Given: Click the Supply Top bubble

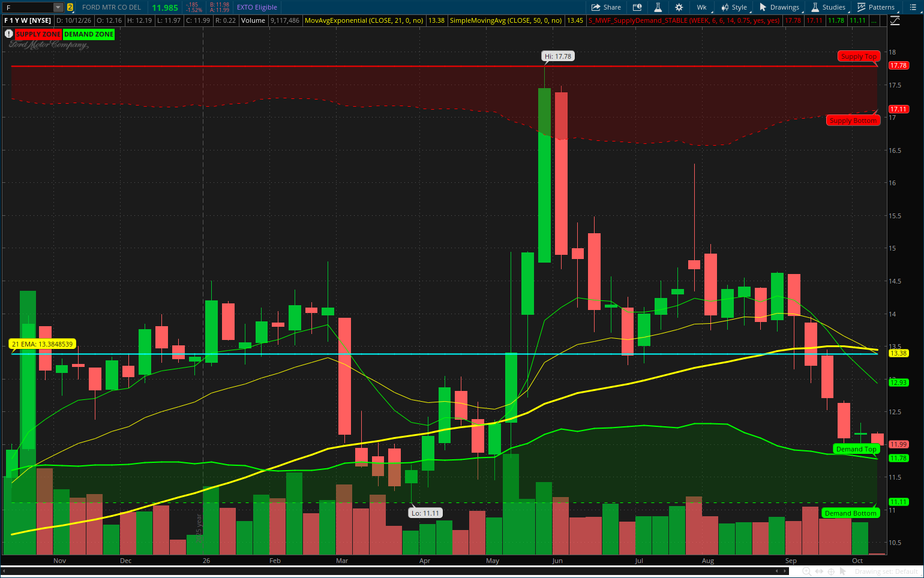Looking at the screenshot, I should [859, 56].
